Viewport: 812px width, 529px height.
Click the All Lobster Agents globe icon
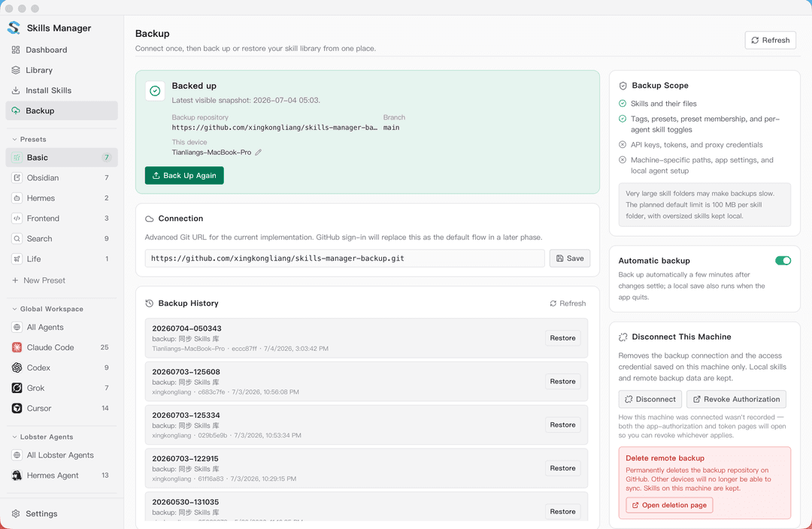pos(17,455)
